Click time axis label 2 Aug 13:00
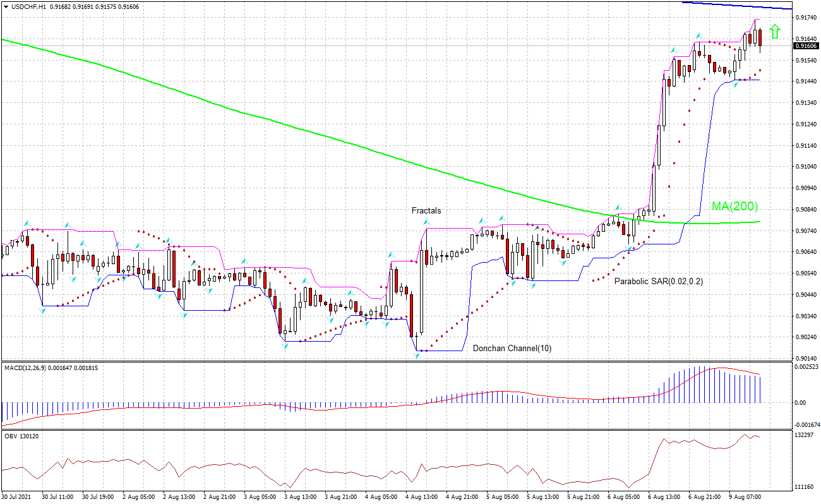The width and height of the screenshot is (821, 504). [x=179, y=497]
